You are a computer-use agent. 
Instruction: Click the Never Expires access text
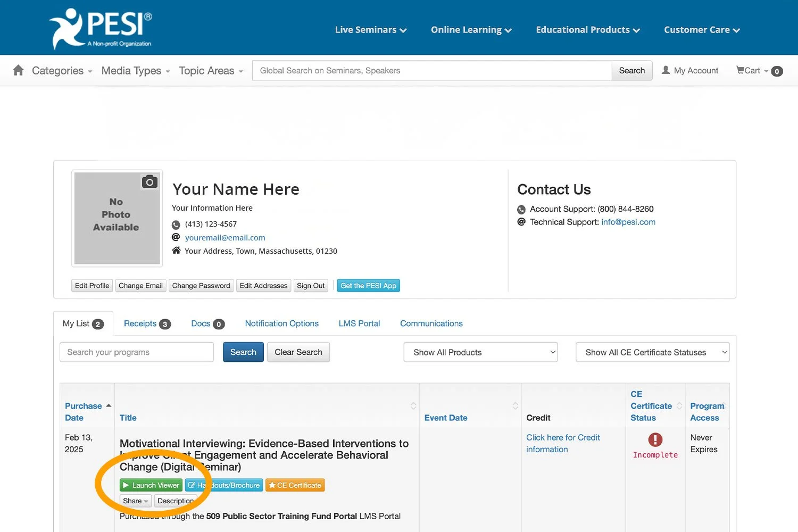point(704,443)
